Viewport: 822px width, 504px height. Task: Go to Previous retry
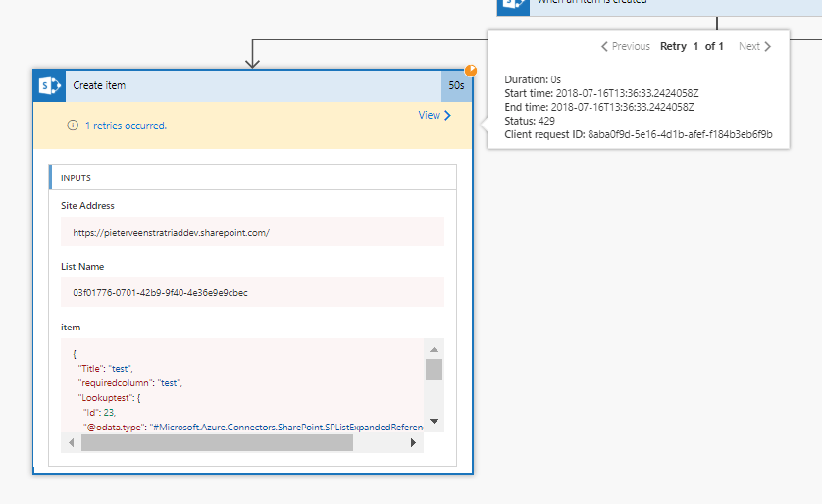pyautogui.click(x=626, y=46)
